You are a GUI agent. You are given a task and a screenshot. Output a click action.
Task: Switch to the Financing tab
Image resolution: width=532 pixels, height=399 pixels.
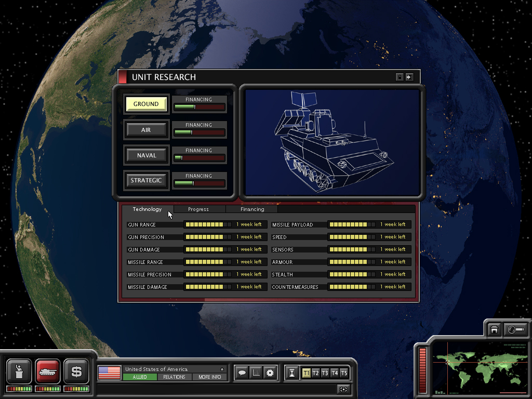252,209
